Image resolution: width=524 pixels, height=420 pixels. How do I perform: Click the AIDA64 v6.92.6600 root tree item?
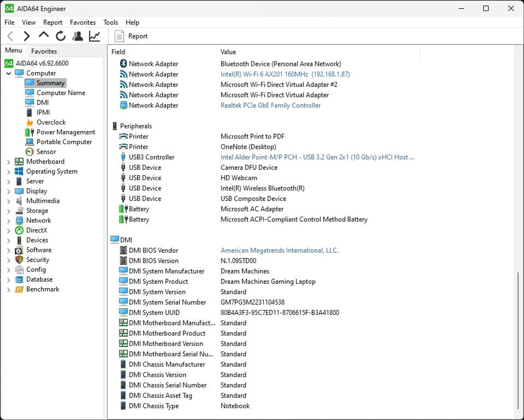37,63
